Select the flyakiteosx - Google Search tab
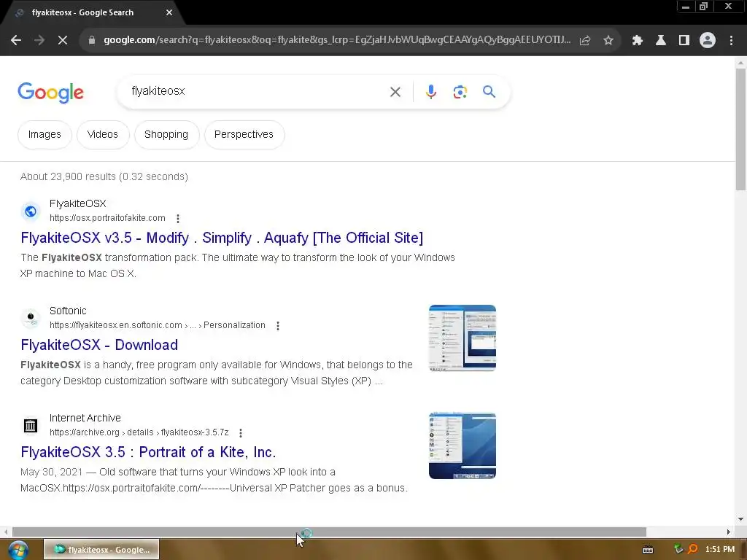 point(93,12)
